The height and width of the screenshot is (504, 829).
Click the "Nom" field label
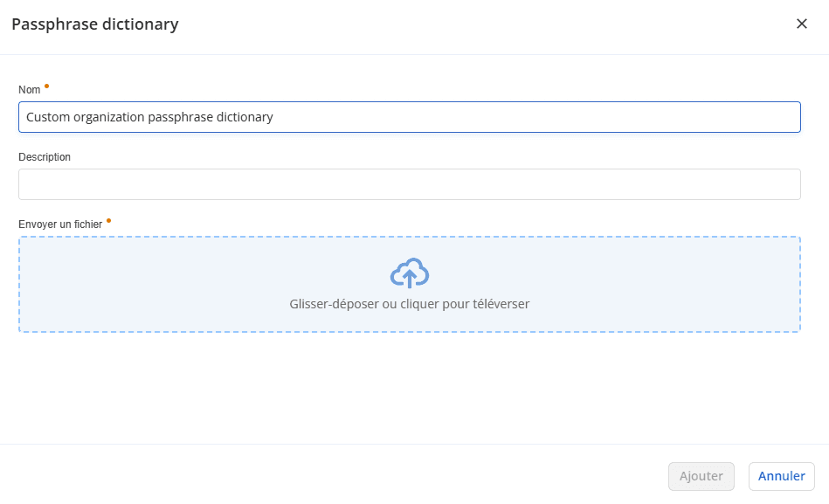(x=30, y=90)
